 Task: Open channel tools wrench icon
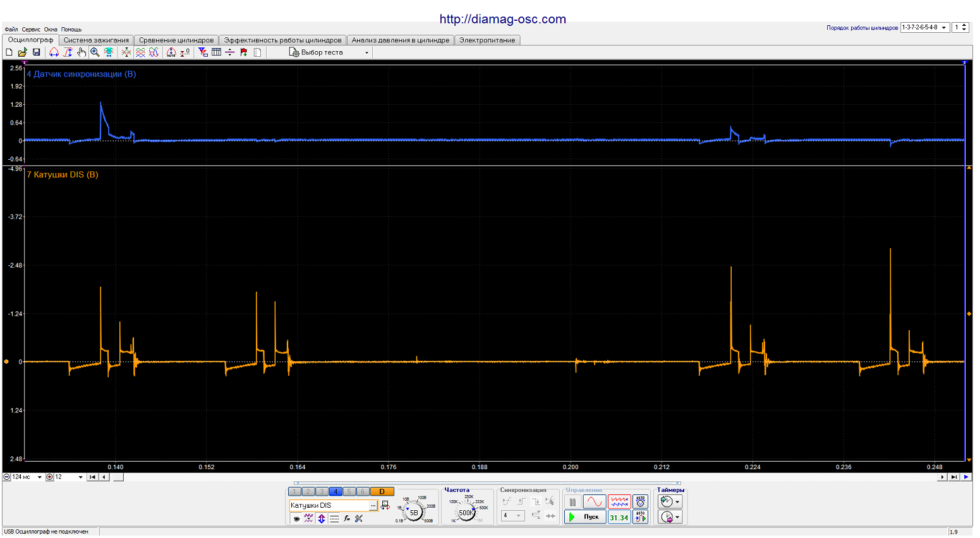click(x=358, y=518)
